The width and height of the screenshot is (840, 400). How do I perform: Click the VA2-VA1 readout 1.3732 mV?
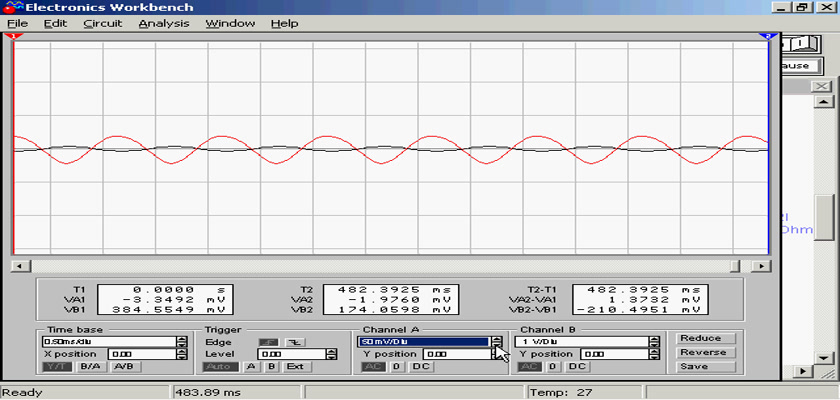point(640,299)
